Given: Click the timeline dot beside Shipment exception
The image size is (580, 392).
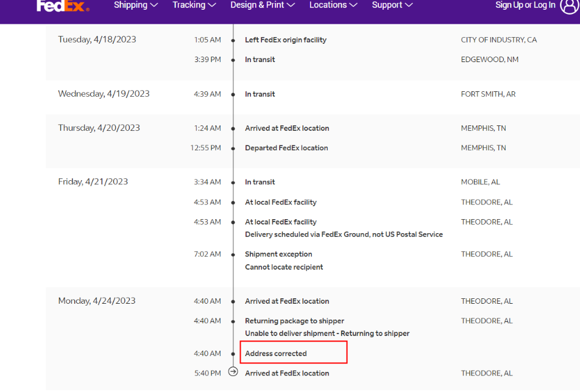Looking at the screenshot, I should (x=233, y=254).
